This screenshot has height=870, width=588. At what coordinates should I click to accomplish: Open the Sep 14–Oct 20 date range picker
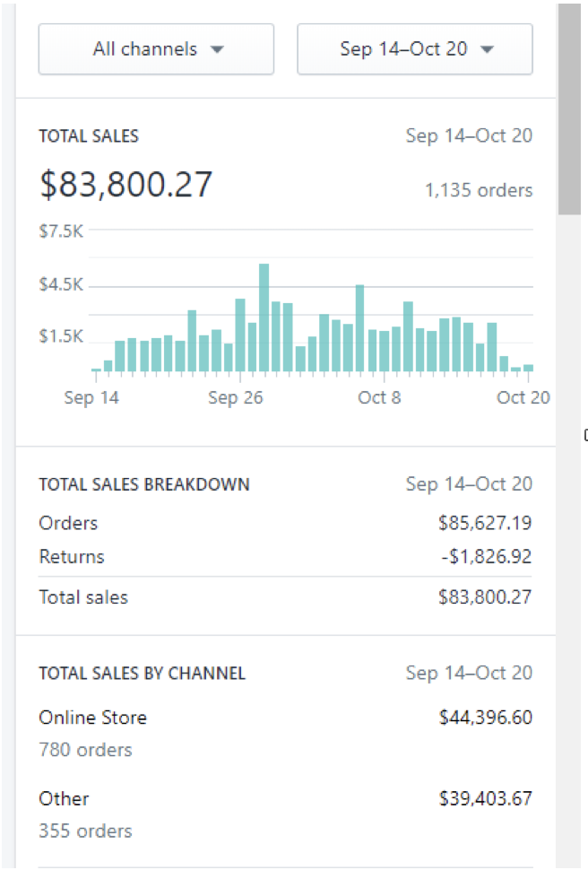click(415, 49)
